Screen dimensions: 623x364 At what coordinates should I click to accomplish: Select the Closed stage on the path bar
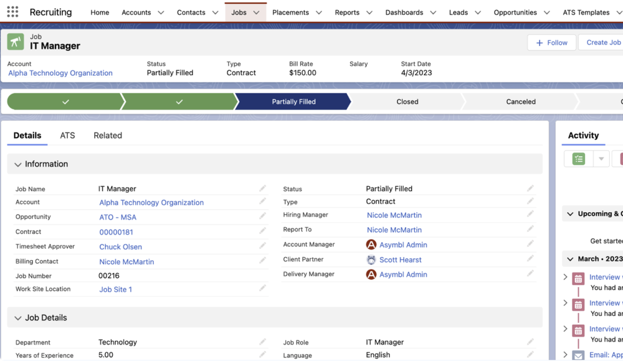tap(407, 101)
